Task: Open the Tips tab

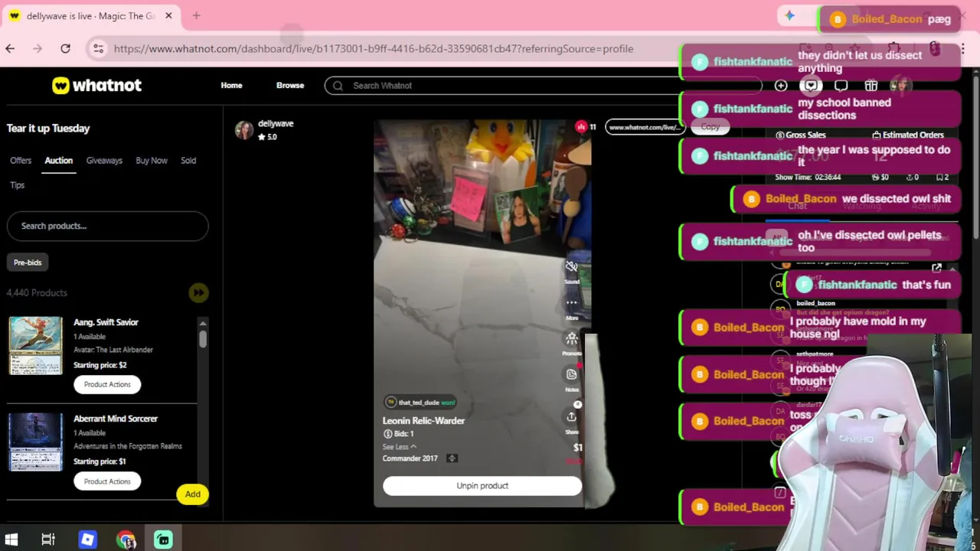Action: click(x=17, y=185)
